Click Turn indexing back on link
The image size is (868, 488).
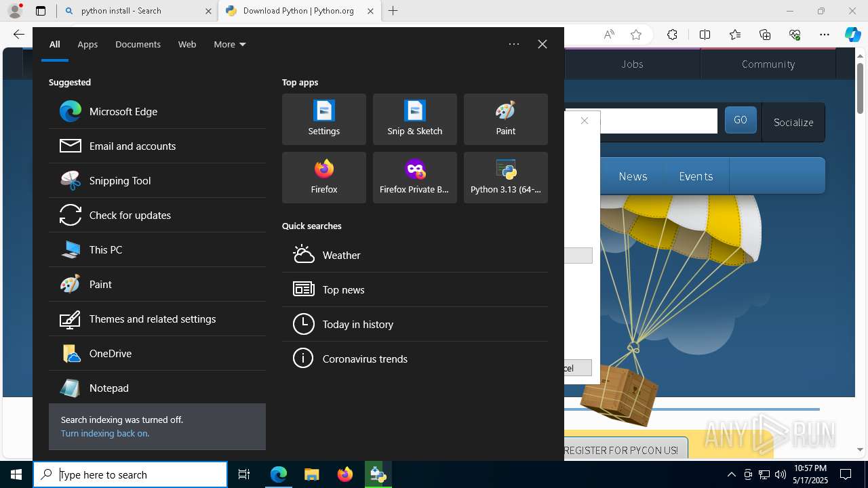click(x=105, y=433)
